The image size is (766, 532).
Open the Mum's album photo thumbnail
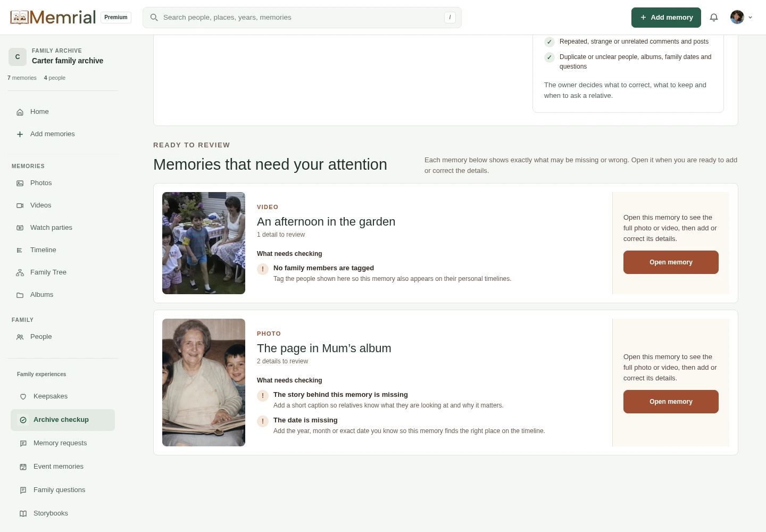[x=204, y=383]
